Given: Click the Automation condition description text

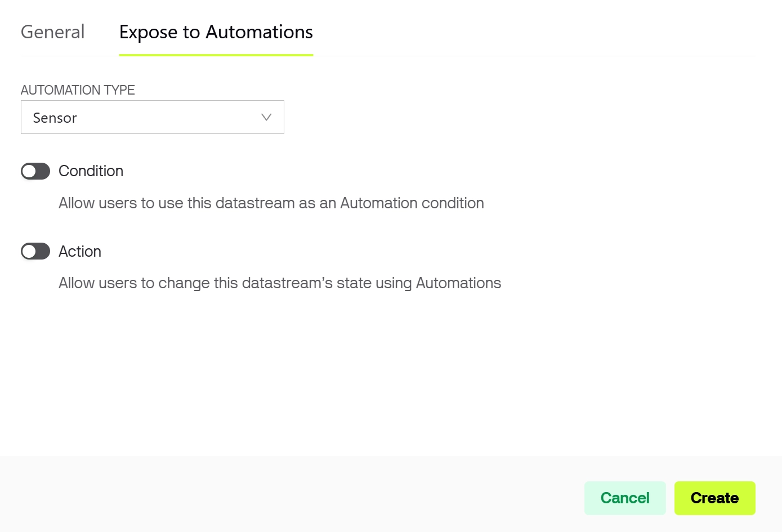Looking at the screenshot, I should tap(271, 203).
